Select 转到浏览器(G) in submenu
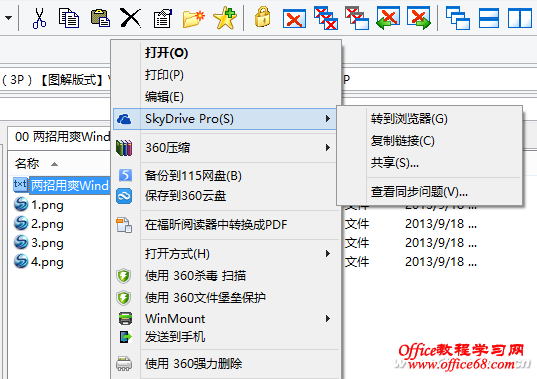Viewport: 537px width, 379px height. point(429,119)
